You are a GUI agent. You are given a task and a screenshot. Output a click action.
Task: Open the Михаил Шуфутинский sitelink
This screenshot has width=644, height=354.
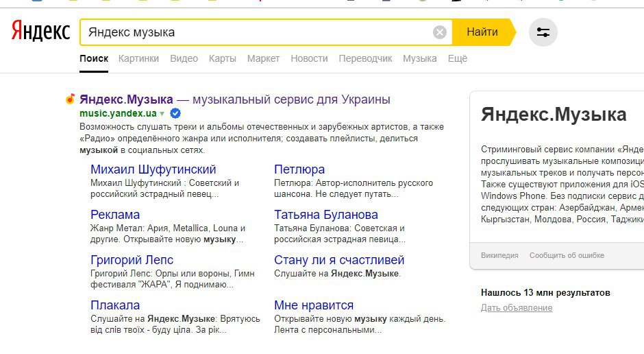153,169
